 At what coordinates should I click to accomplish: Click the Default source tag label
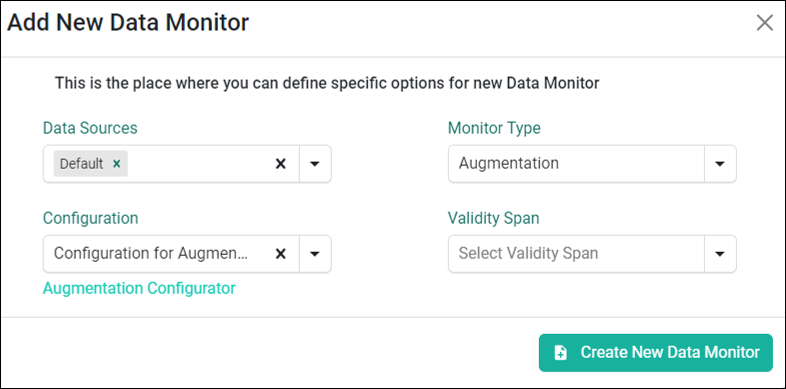tap(81, 164)
